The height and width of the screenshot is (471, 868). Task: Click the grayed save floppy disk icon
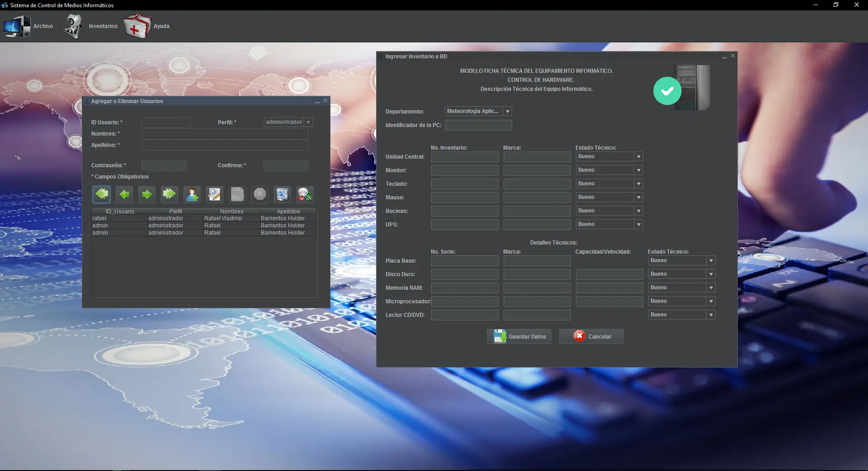point(237,194)
